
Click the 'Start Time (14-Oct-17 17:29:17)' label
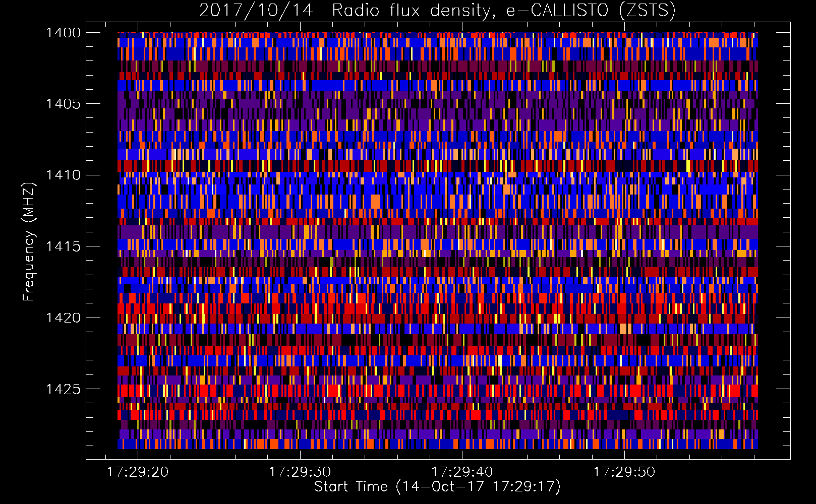point(437,487)
